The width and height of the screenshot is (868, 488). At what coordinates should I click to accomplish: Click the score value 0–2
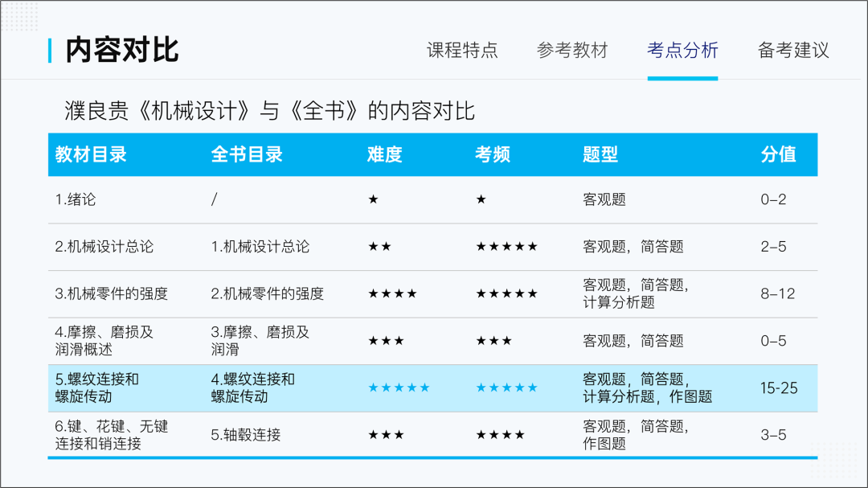pos(773,199)
